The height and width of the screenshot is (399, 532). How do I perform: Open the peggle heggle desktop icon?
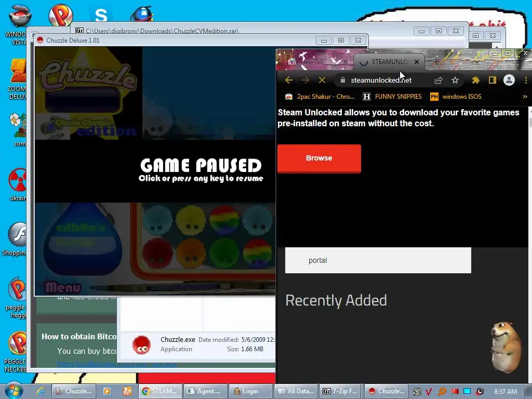pos(16,298)
